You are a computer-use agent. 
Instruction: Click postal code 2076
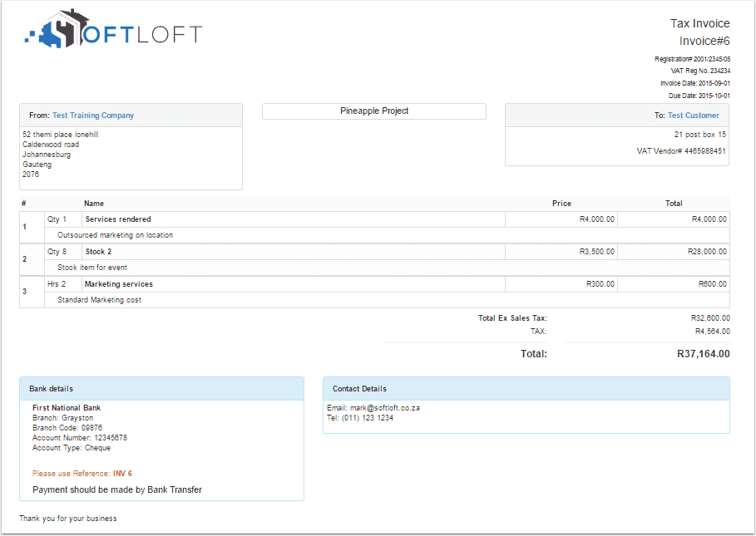tap(31, 175)
